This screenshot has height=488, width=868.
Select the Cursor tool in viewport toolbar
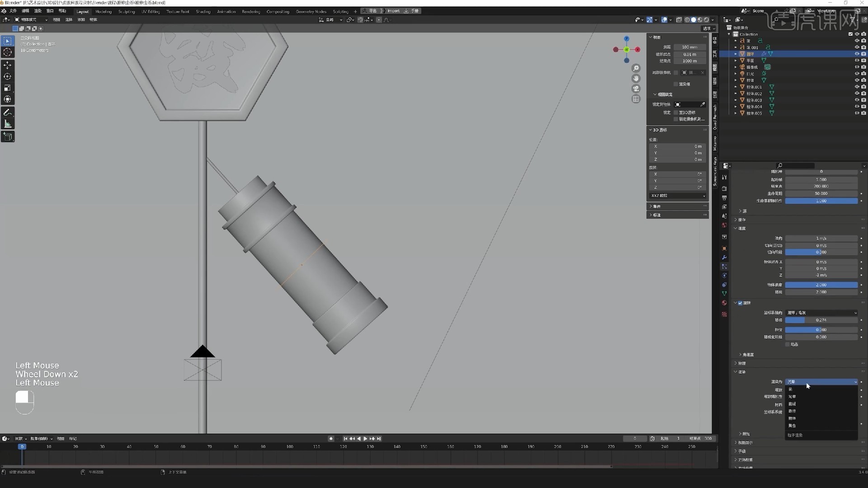[8, 52]
